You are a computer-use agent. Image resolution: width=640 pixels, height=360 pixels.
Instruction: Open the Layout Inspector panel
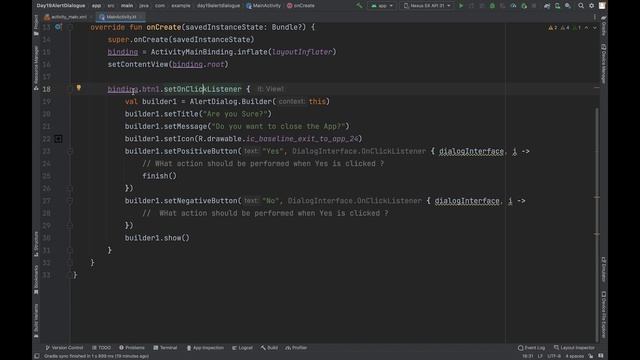[574, 348]
